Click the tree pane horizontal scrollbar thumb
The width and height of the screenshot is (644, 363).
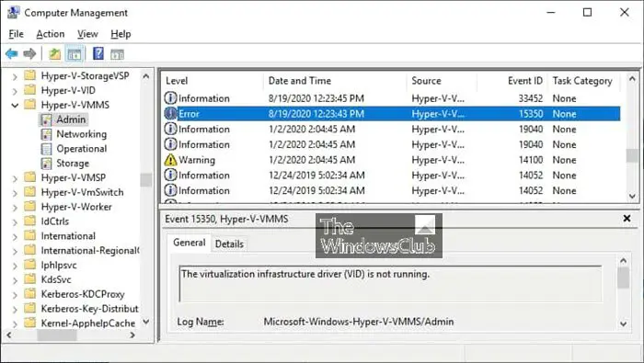[x=57, y=335]
